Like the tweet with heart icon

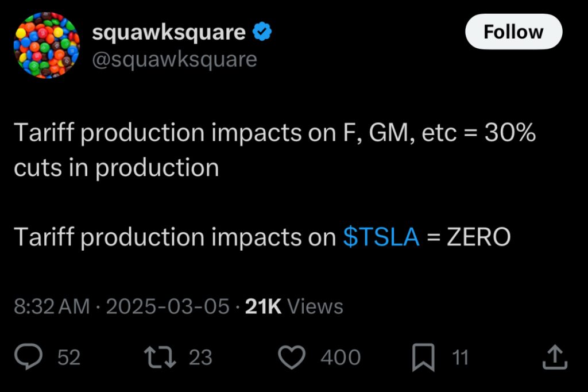click(292, 358)
